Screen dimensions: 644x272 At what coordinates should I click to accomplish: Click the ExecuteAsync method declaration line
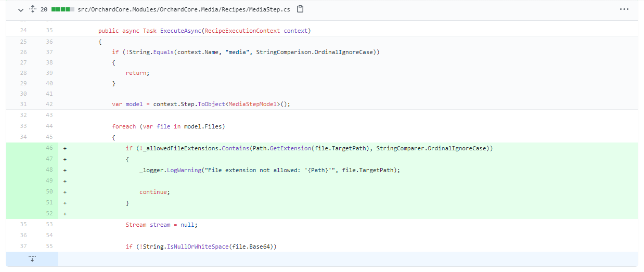pyautogui.click(x=204, y=31)
